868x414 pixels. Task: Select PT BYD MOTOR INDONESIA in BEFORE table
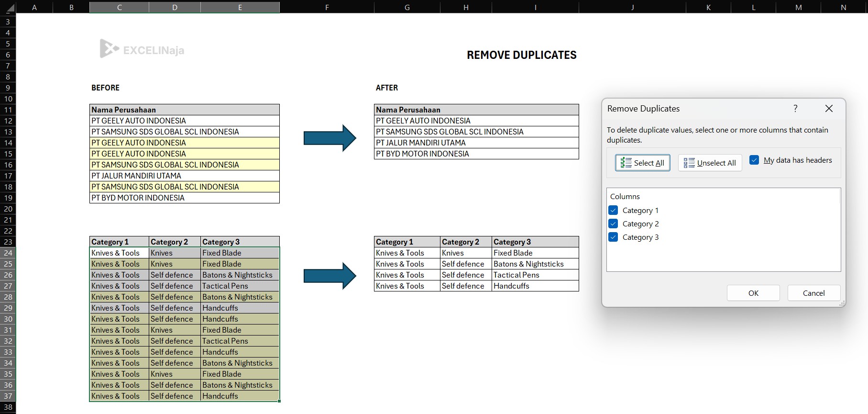[x=185, y=198]
